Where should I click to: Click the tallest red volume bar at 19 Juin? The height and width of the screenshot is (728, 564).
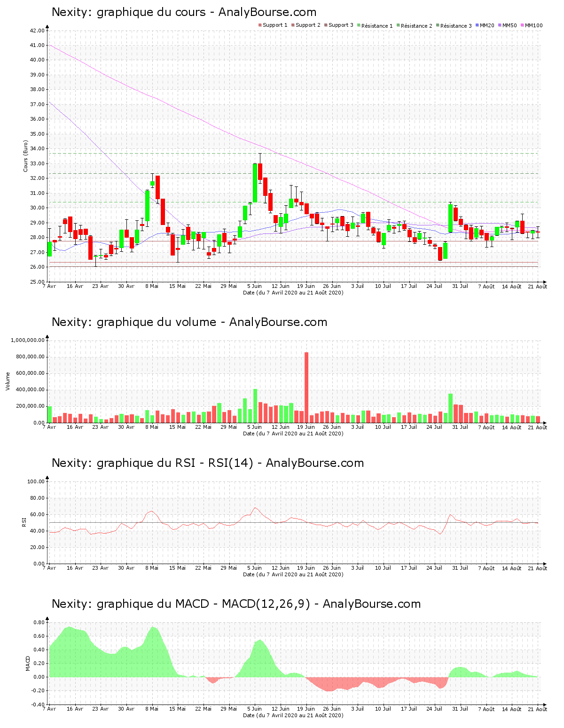click(x=306, y=387)
